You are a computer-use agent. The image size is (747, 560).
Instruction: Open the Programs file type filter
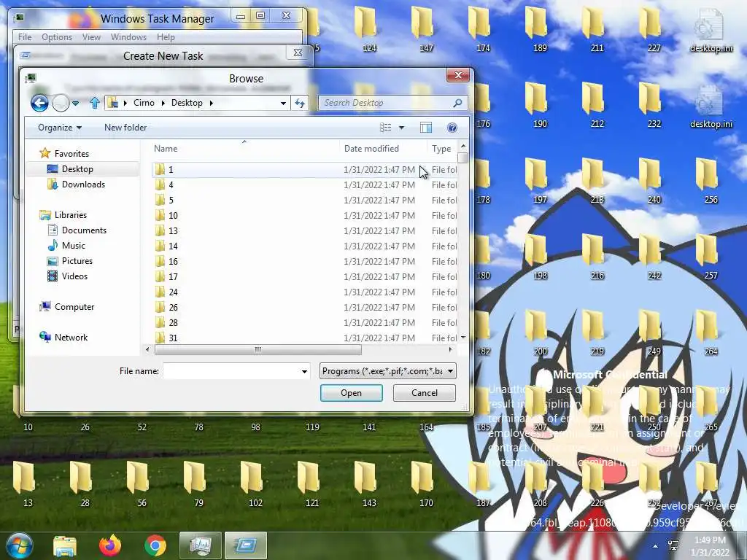[388, 371]
